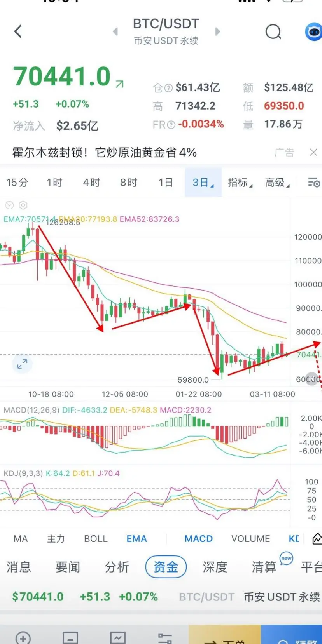Open the 指标 indicators dropdown

coord(240,182)
